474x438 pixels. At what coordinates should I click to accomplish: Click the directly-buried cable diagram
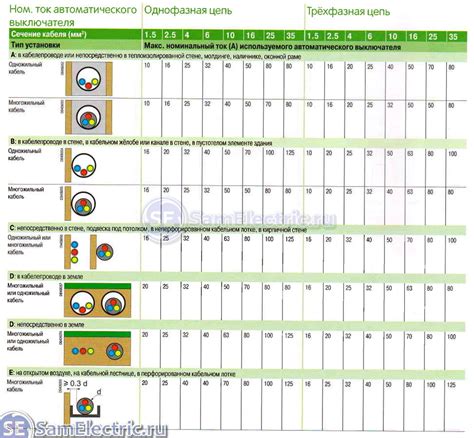click(x=97, y=348)
